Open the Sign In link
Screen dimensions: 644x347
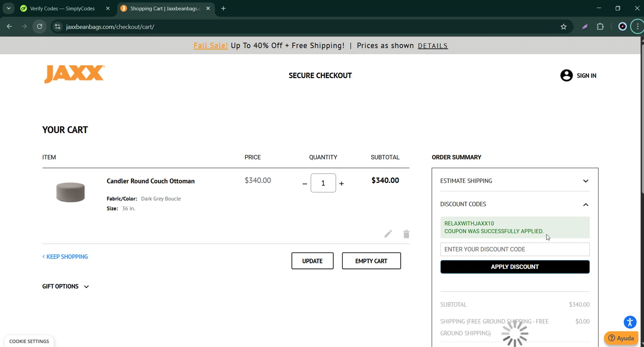pos(586,76)
